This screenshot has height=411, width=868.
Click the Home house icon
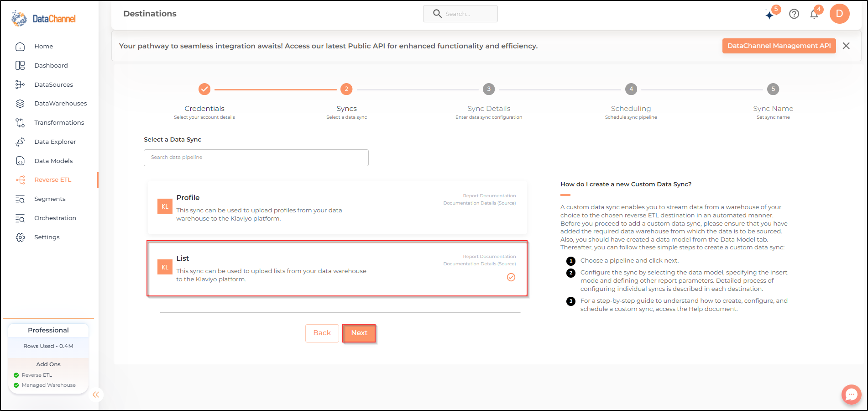(x=20, y=47)
